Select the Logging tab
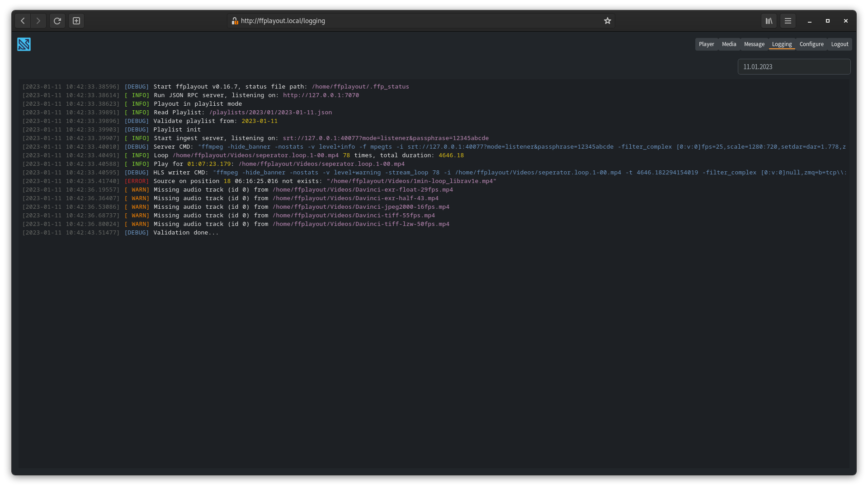The image size is (868, 488). 782,44
